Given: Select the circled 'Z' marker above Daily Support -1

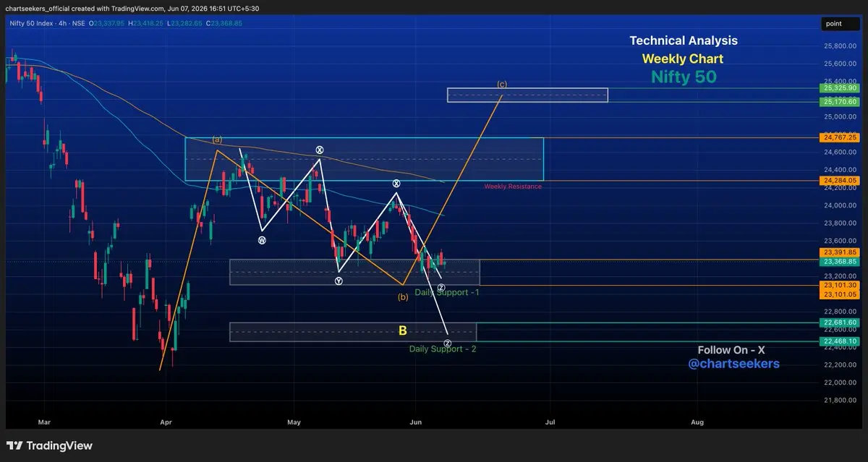Looking at the screenshot, I should pyautogui.click(x=441, y=288).
